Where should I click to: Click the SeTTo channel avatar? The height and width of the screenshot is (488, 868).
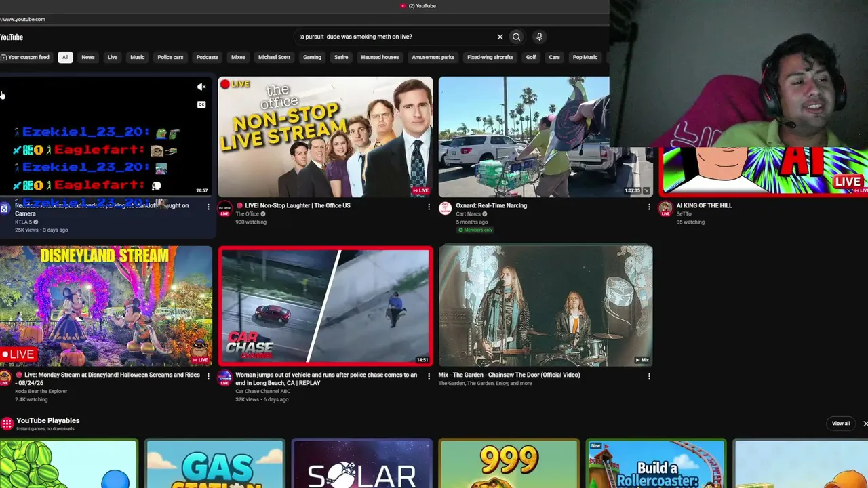tap(665, 208)
